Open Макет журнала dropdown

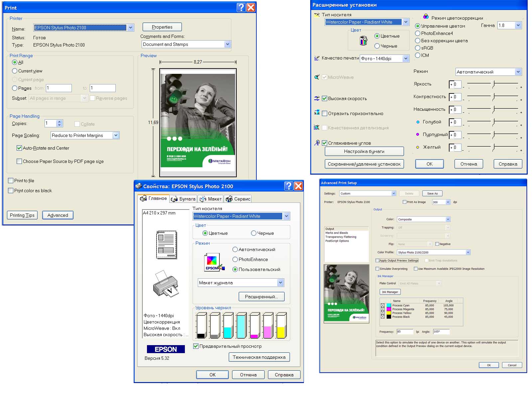click(x=281, y=283)
